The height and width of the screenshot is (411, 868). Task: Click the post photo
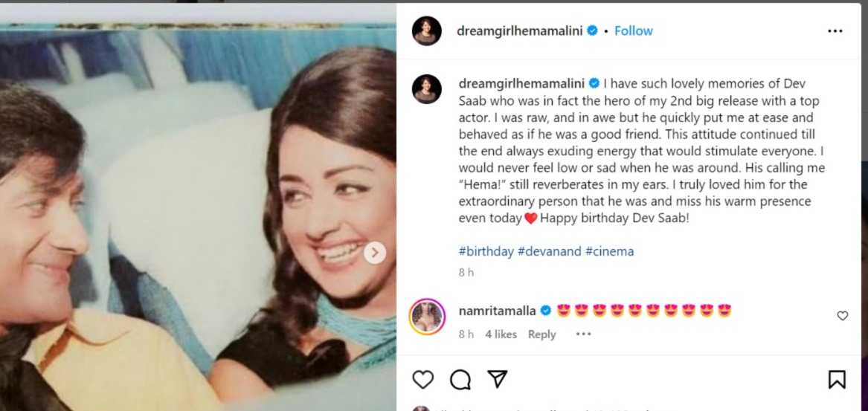pyautogui.click(x=198, y=208)
